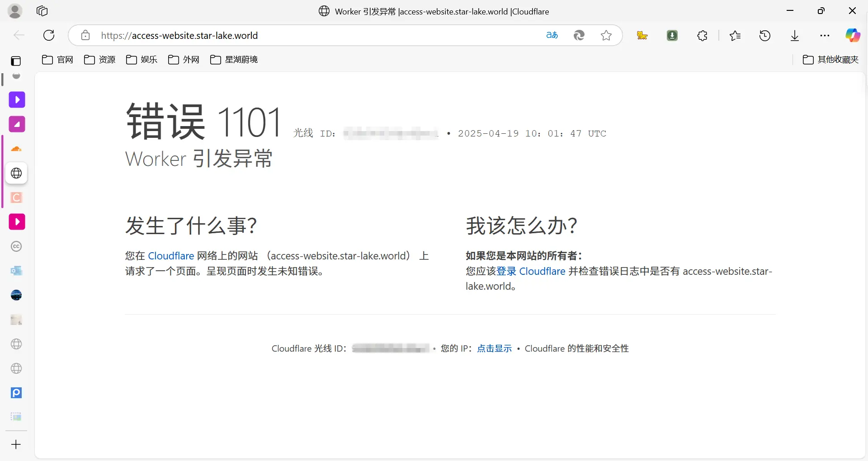The width and height of the screenshot is (868, 461).
Task: Switch to purple play-arrow vertical tab
Action: [x=17, y=100]
